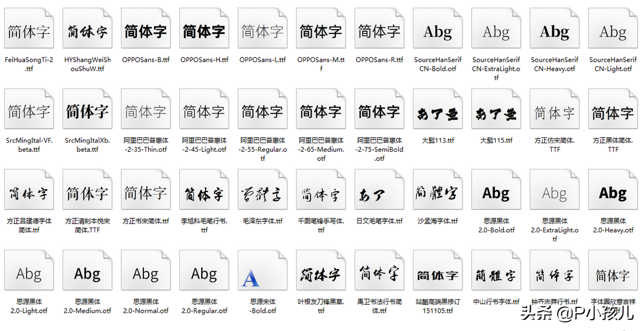
Task: Click the 思源黑体 2.0-Heavy.otf label
Action: click(x=613, y=225)
